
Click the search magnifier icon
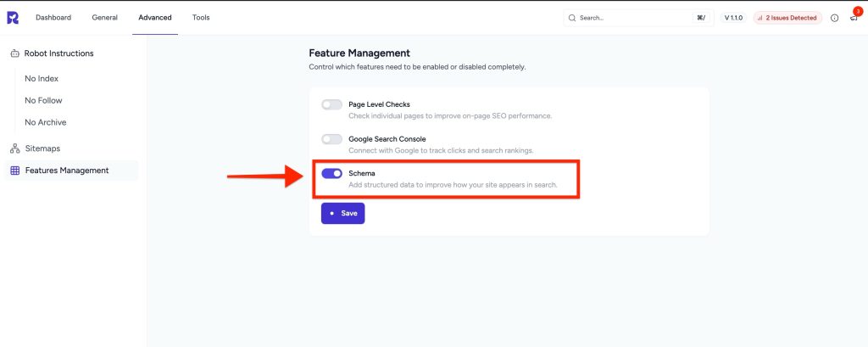point(572,18)
